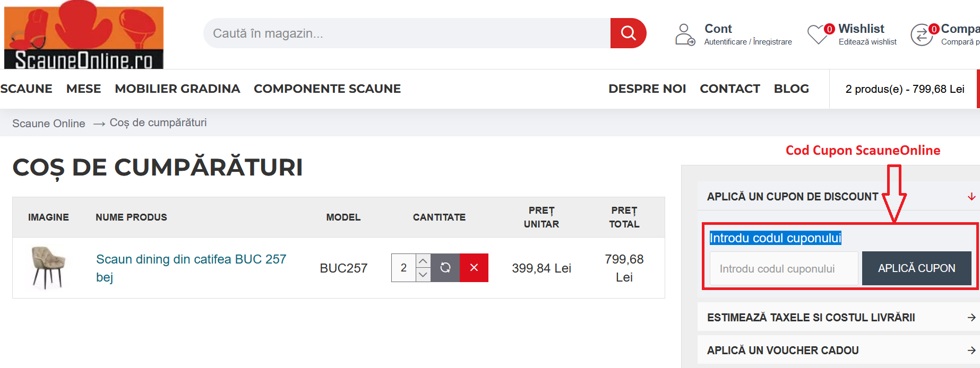Click the store search text field

coord(406,33)
